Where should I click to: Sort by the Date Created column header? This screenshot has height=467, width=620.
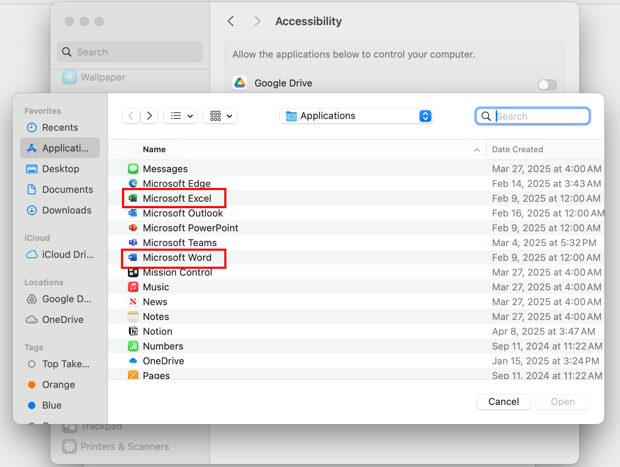517,149
